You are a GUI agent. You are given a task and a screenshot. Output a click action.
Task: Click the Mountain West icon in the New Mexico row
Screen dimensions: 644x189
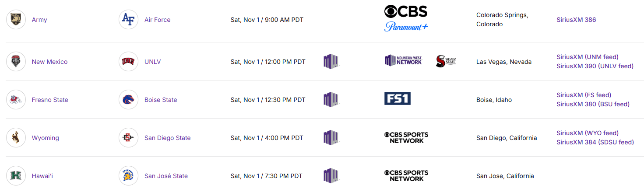(331, 61)
